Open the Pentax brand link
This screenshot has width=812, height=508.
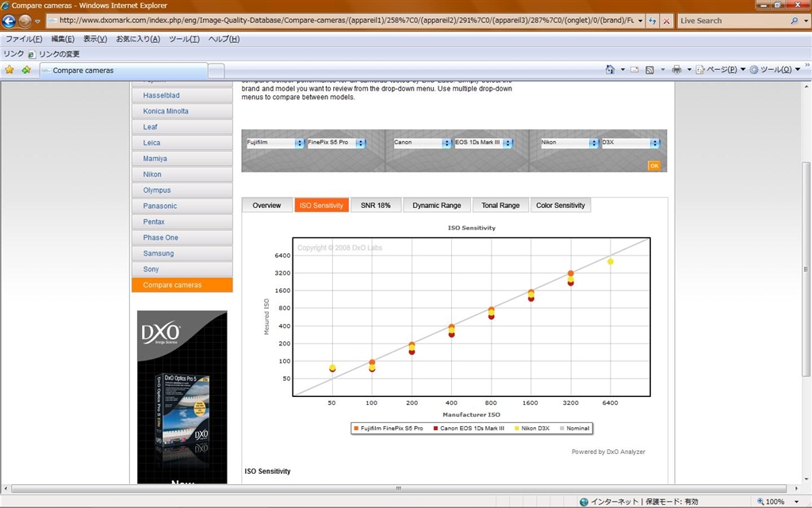(182, 221)
